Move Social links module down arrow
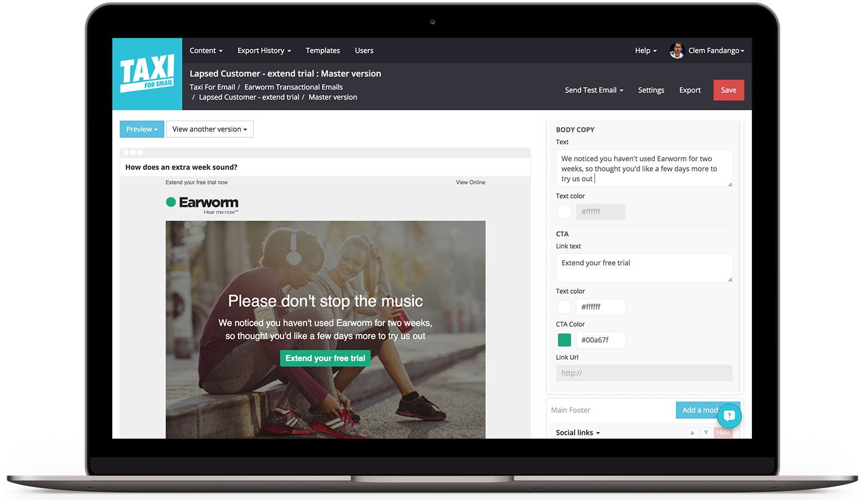This screenshot has width=868, height=500. click(706, 433)
